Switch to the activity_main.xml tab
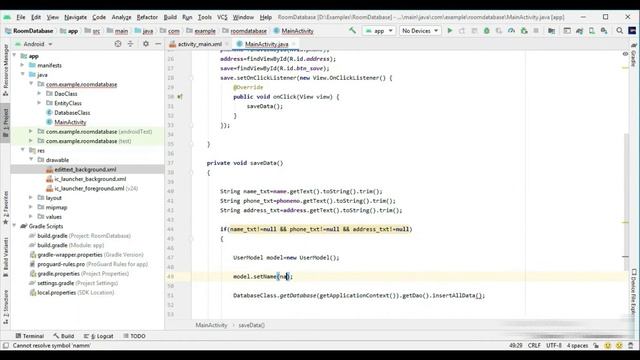 pyautogui.click(x=199, y=44)
